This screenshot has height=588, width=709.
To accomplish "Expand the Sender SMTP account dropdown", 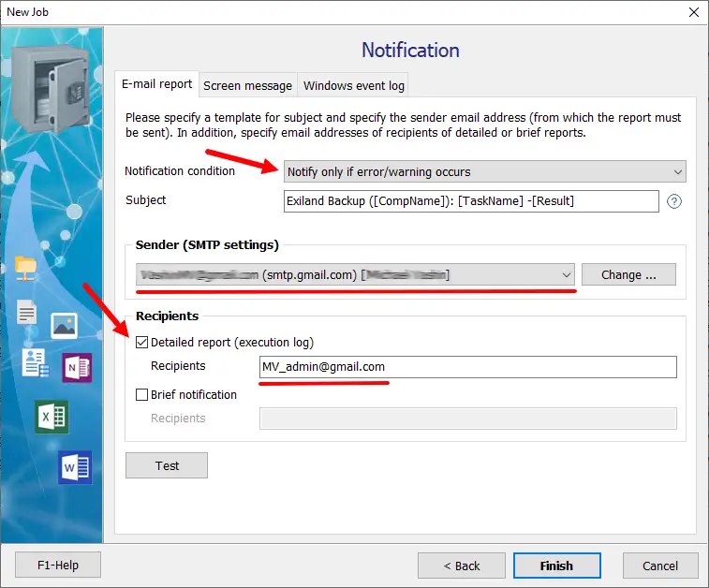I will pyautogui.click(x=354, y=275).
